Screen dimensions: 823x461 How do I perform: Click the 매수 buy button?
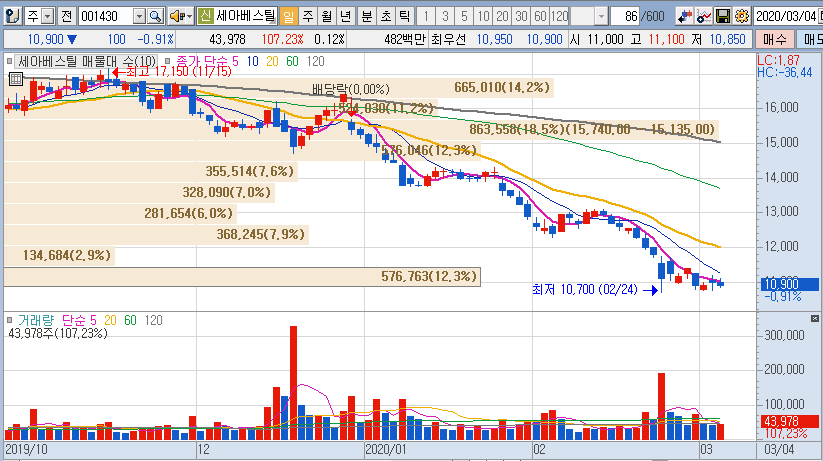774,39
